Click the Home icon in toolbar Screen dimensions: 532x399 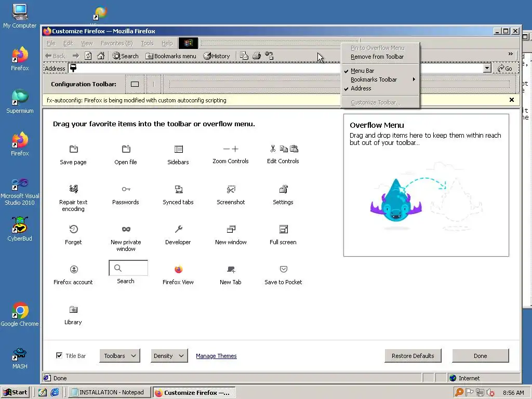(101, 56)
